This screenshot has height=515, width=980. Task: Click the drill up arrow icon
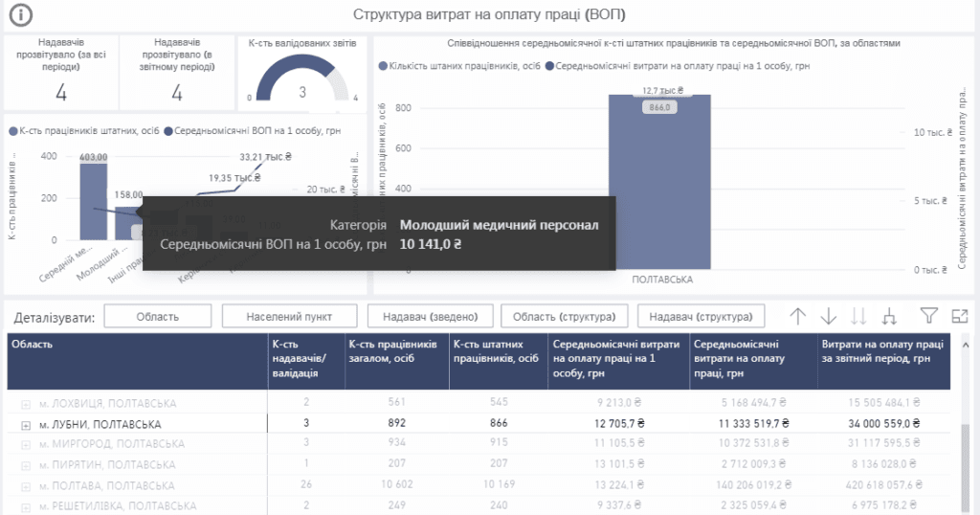click(x=797, y=316)
